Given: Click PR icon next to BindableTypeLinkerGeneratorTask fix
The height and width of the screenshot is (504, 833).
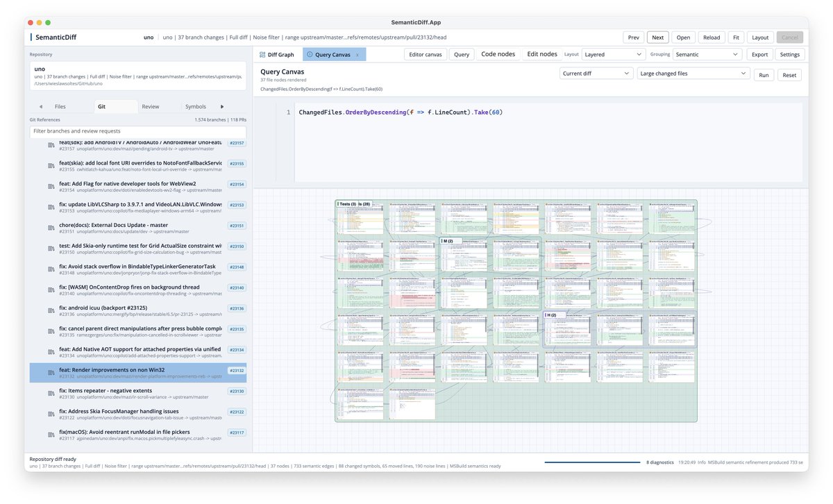Looking at the screenshot, I should (x=51, y=269).
